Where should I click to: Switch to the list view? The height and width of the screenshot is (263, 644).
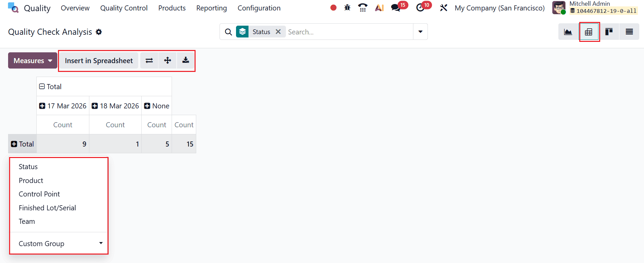(x=629, y=32)
